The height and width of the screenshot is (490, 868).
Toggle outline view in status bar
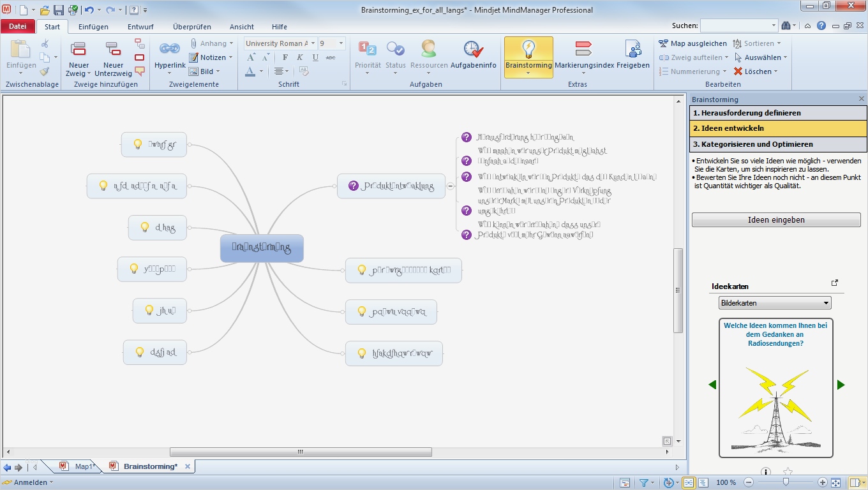click(703, 483)
